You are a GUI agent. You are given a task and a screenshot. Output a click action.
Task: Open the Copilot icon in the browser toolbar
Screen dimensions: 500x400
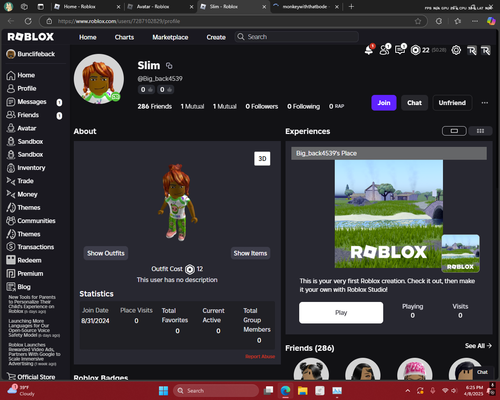point(491,21)
